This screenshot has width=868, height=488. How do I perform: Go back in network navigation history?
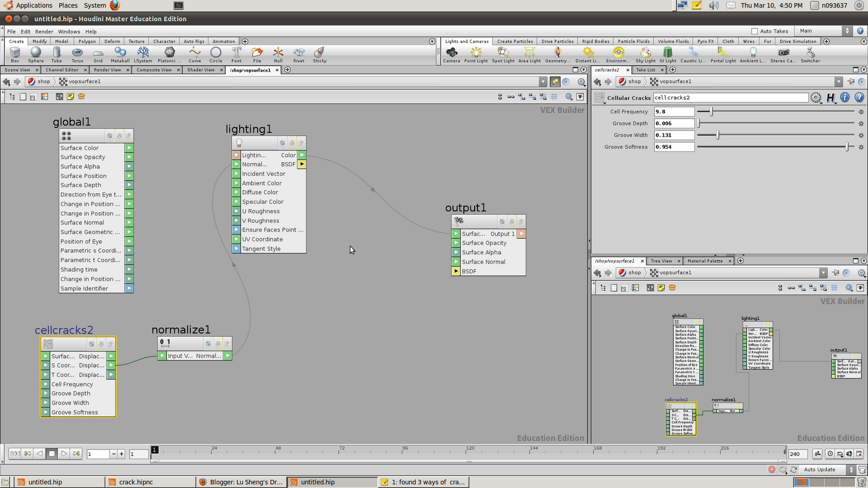click(x=7, y=81)
